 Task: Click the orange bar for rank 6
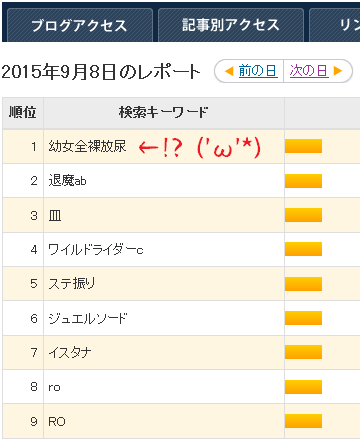pyautogui.click(x=303, y=318)
